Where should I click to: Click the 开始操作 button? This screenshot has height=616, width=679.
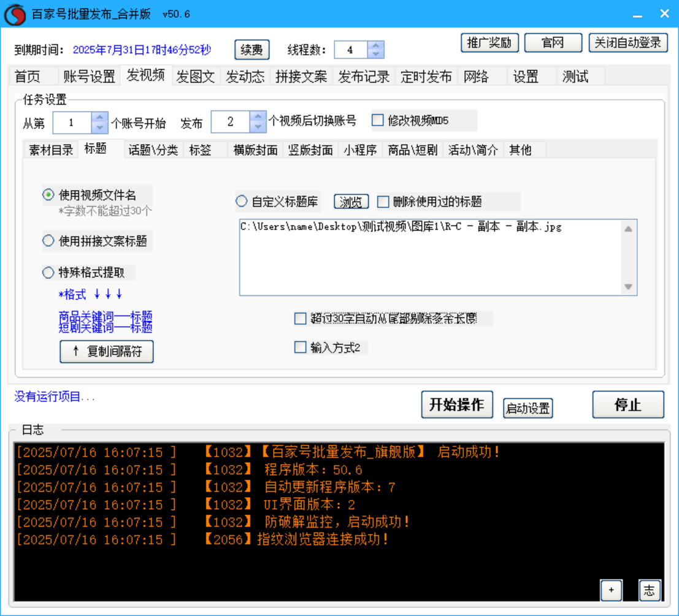457,405
